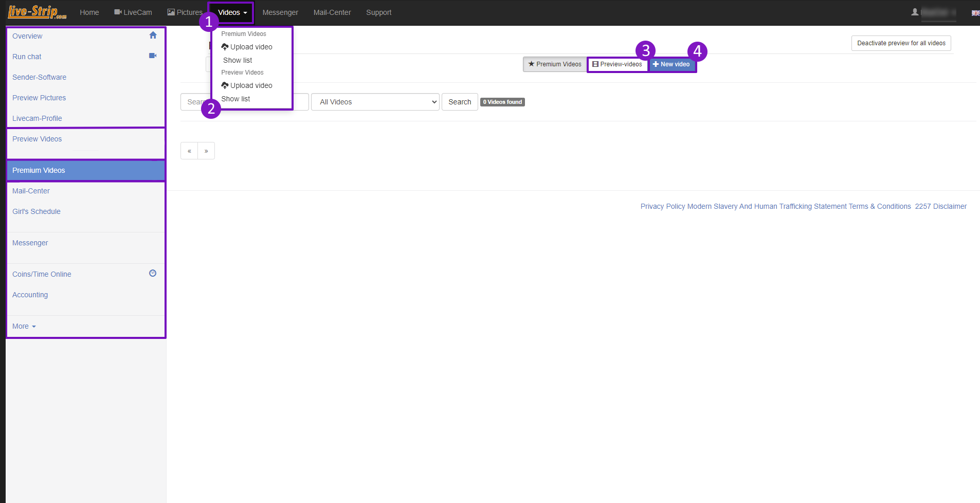Open the All Videos filter dropdown

click(375, 102)
